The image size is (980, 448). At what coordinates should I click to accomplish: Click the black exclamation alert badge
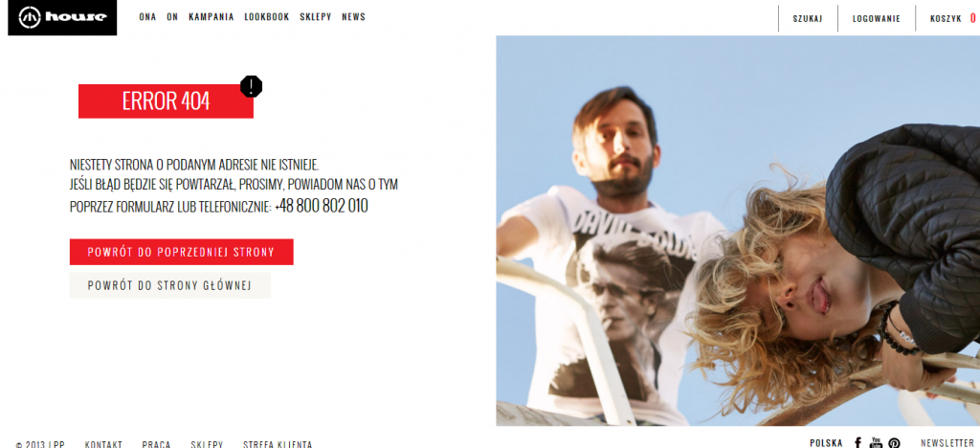click(252, 86)
